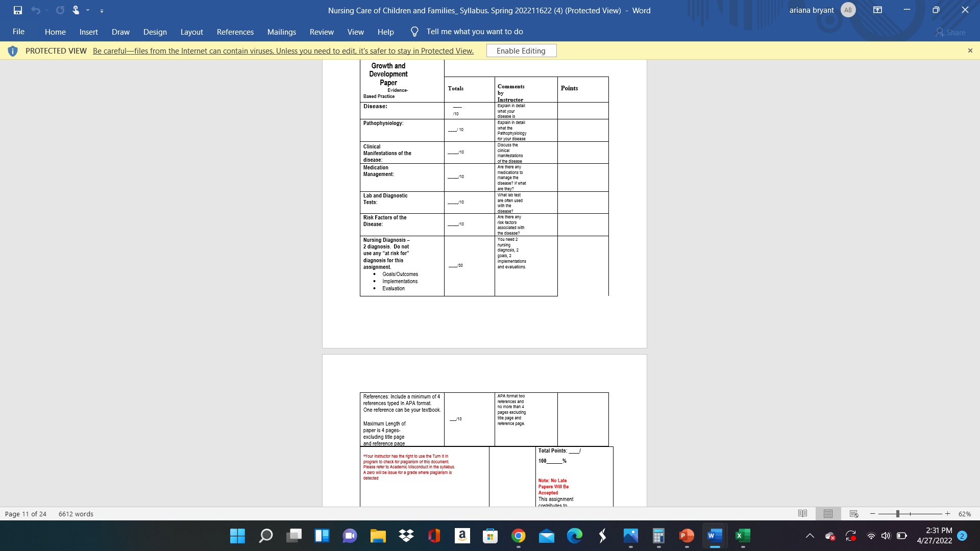
Task: Switch to Web Layout view icon
Action: [x=854, y=514]
